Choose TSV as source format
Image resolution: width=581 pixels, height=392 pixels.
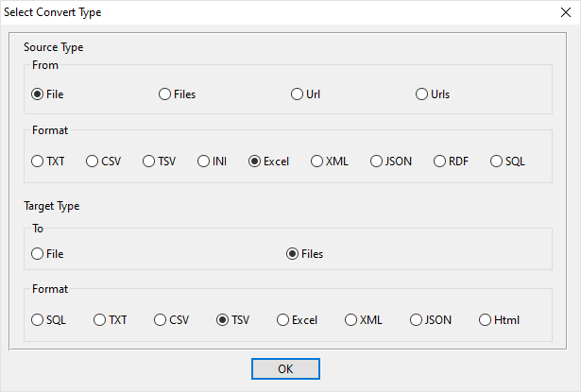click(x=149, y=162)
